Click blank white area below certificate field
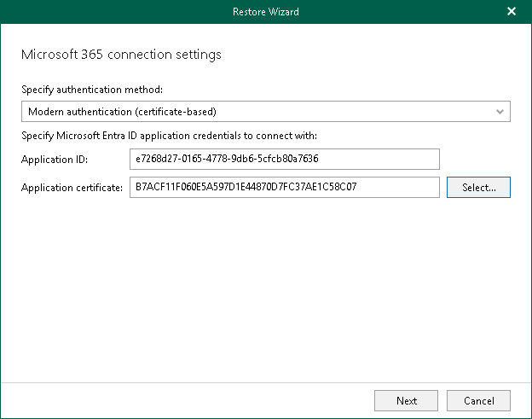The image size is (532, 419). (265, 290)
